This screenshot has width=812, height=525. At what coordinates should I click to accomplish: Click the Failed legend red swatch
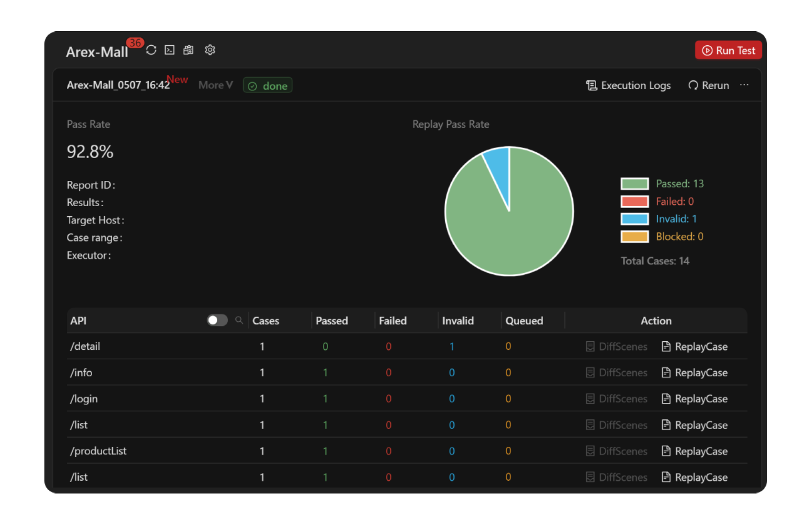tap(635, 201)
